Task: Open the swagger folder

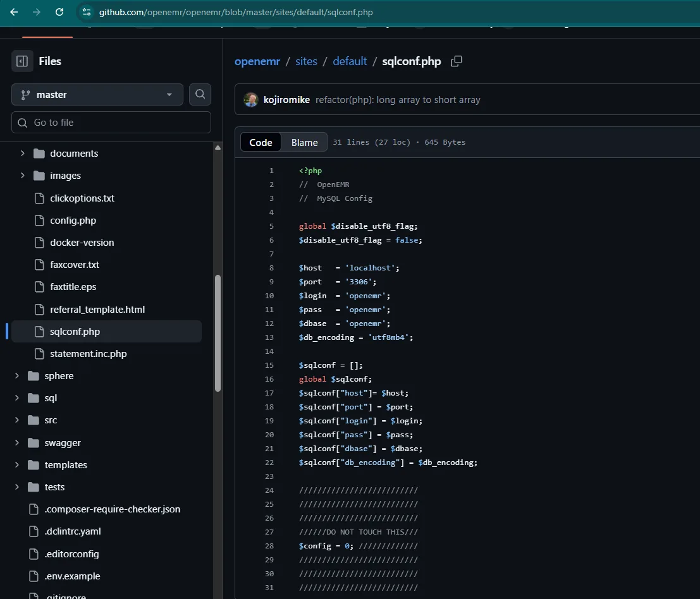Action: click(x=63, y=443)
